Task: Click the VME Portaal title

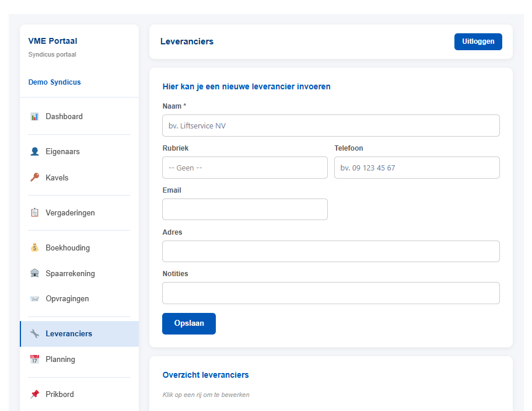Action: [x=52, y=41]
